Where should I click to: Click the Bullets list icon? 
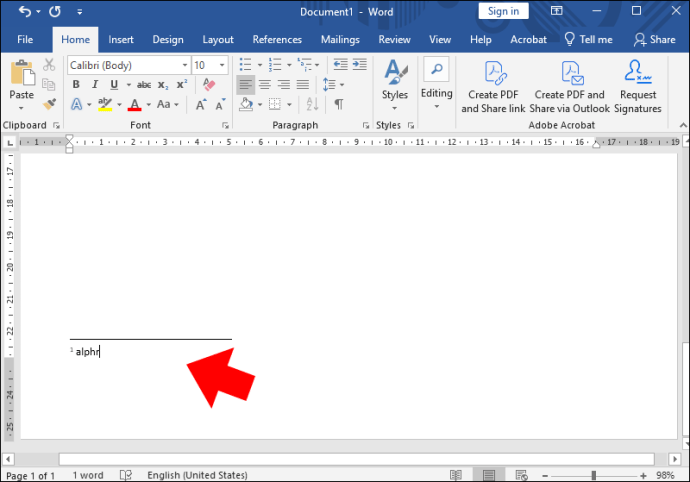point(245,65)
